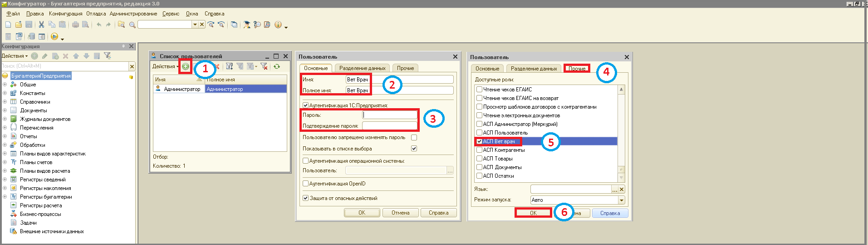Open the 'Файл' menu
Screen dimensions: 868x245
click(x=13, y=14)
